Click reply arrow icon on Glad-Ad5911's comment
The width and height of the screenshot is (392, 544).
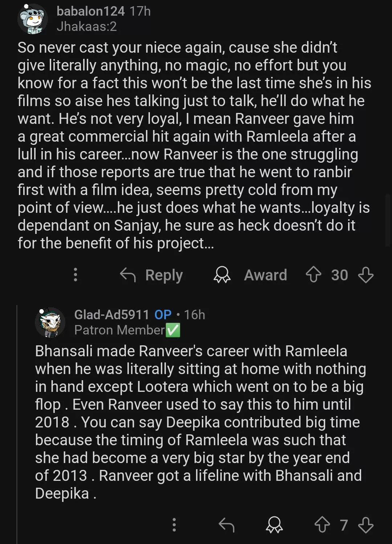226,525
